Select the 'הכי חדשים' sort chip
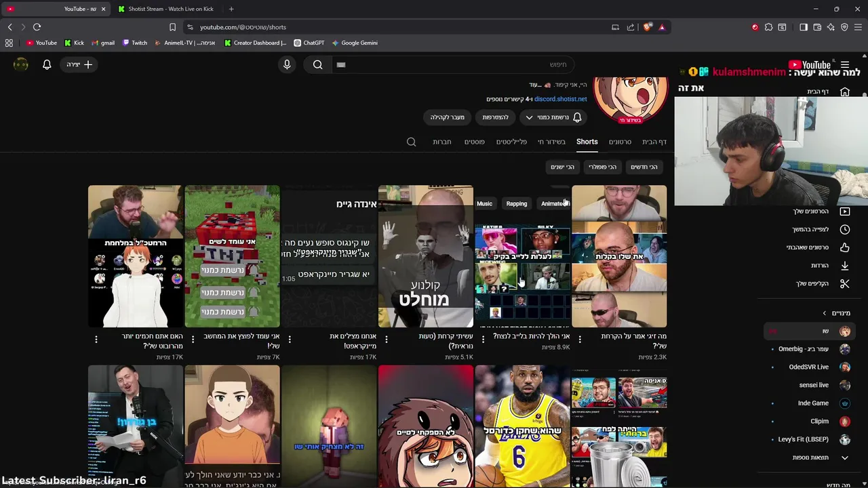This screenshot has width=868, height=488. pyautogui.click(x=644, y=167)
